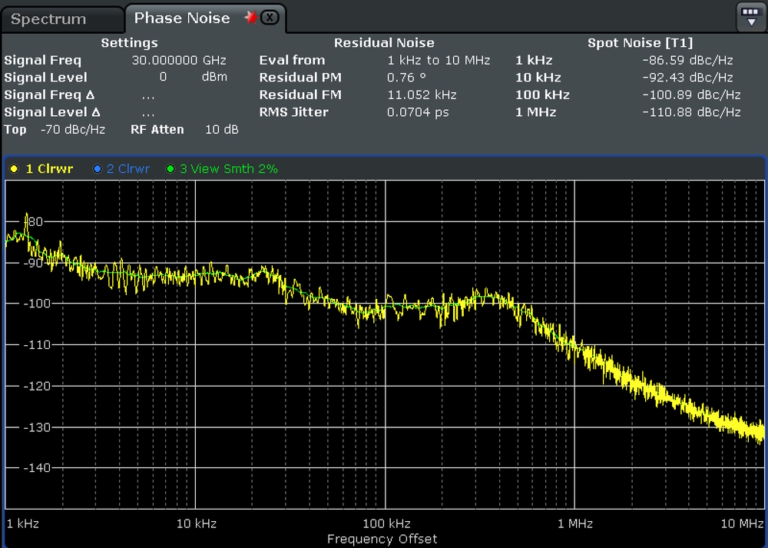Open the top-right dropdown menu button
Screen dimensions: 768x548
750,16
